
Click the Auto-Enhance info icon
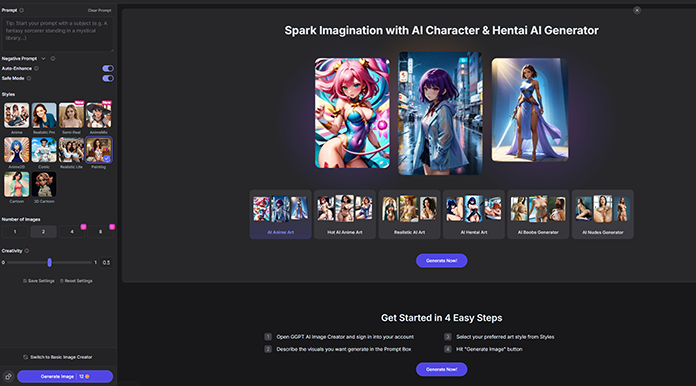(36, 68)
